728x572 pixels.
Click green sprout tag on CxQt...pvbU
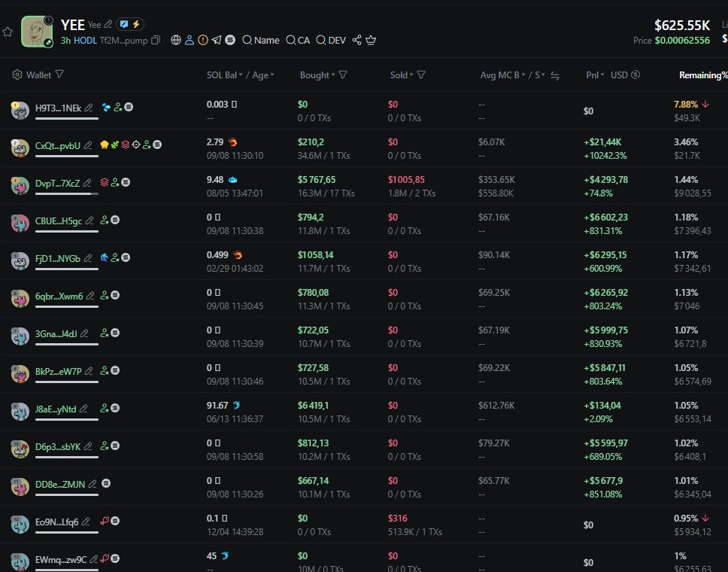pos(114,145)
